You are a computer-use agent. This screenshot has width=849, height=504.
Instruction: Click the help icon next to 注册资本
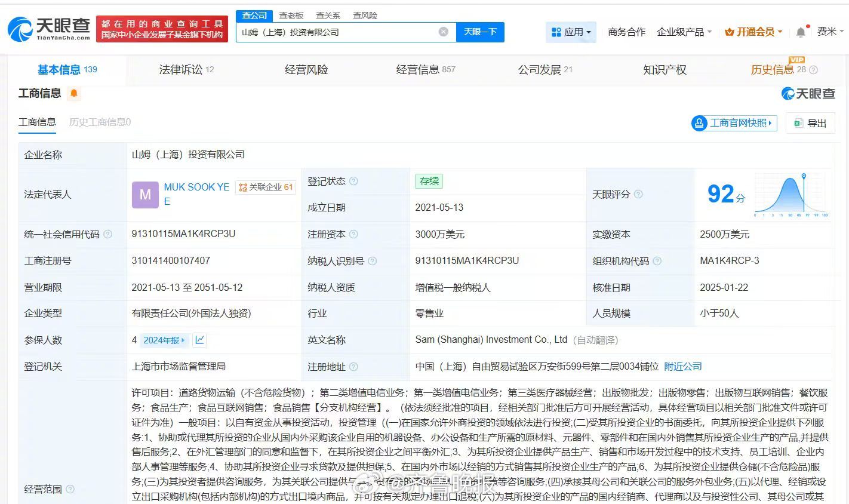pos(353,234)
